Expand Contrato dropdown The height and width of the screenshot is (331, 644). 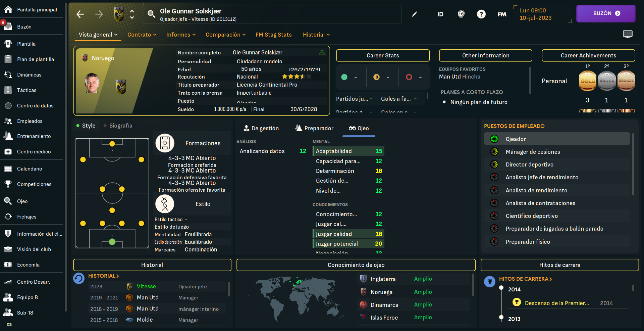[142, 35]
